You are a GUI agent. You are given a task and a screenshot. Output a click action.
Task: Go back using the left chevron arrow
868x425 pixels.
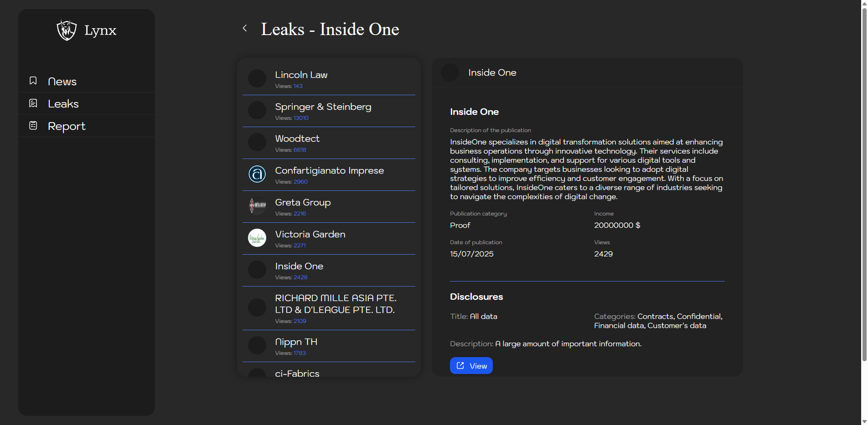coord(245,28)
